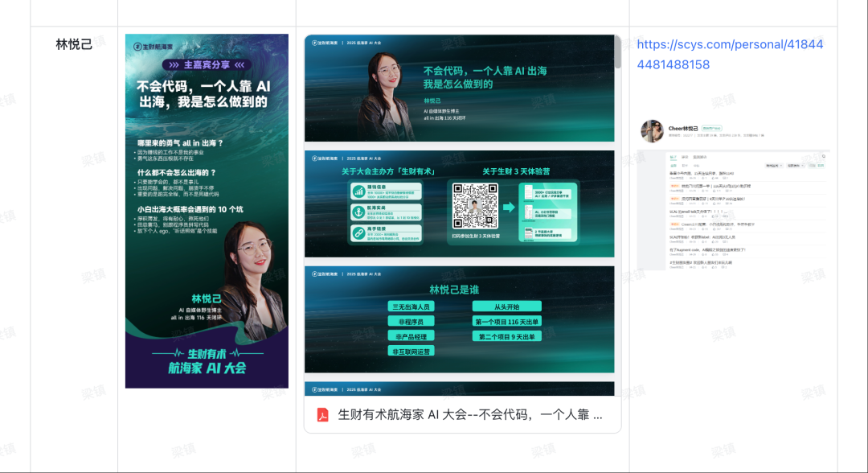
Task: Click the PDF preview vertical scrollbar
Action: 617,53
